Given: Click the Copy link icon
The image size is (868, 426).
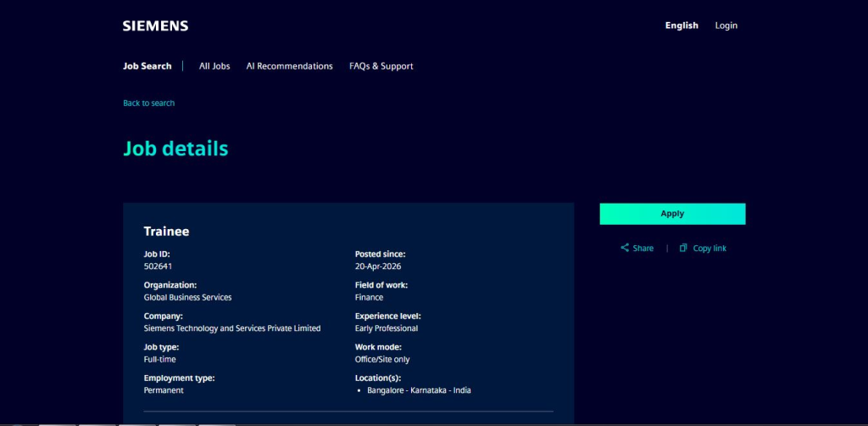Looking at the screenshot, I should (683, 248).
